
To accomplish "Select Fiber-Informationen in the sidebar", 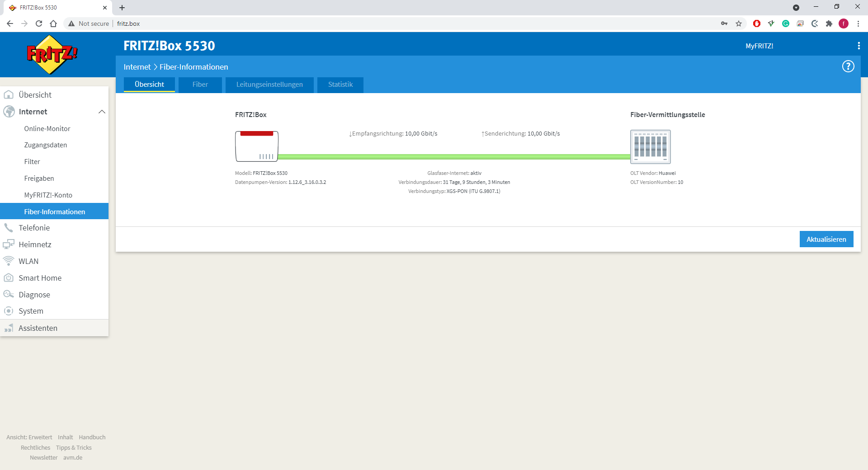I will pos(54,211).
